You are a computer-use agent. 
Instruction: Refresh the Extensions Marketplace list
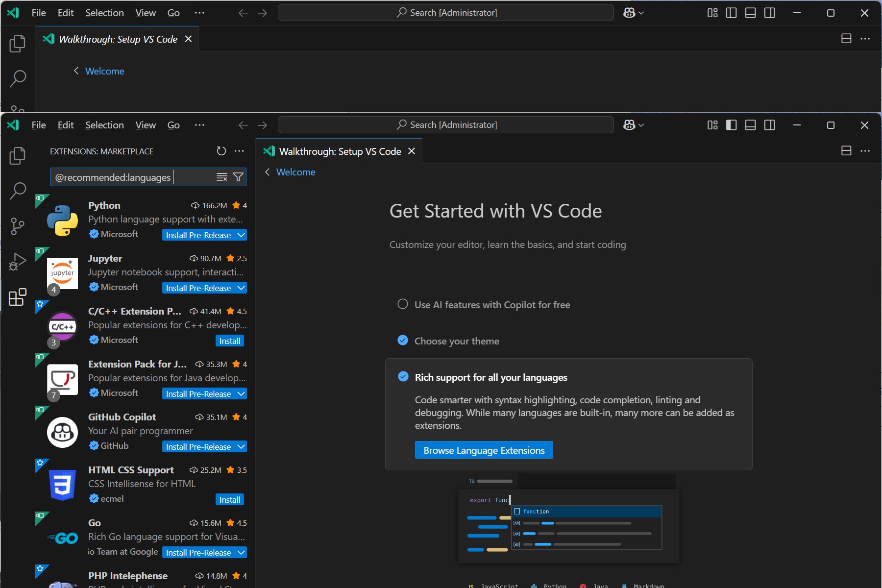[x=221, y=151]
